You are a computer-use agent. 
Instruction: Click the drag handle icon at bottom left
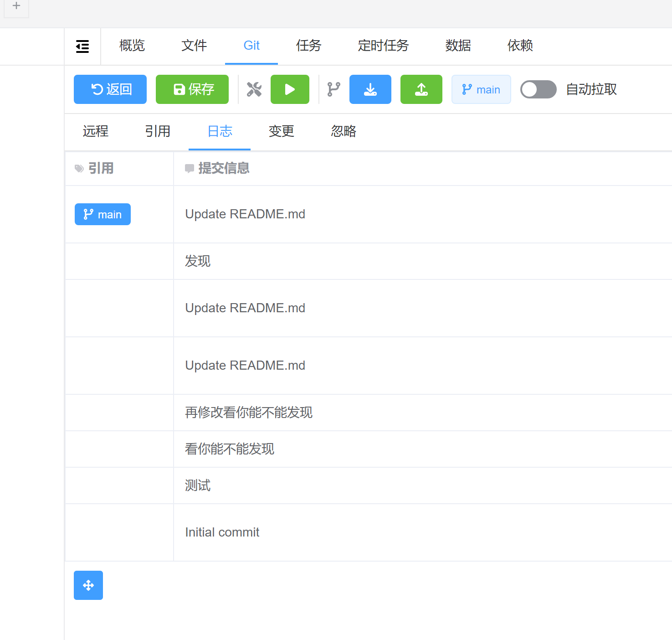[88, 585]
